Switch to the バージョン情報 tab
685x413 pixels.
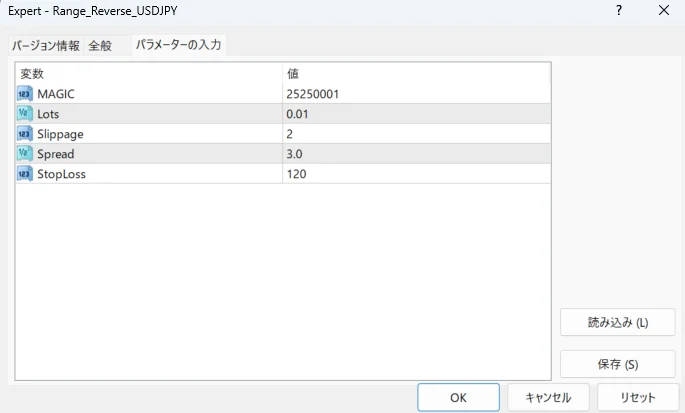coord(46,46)
